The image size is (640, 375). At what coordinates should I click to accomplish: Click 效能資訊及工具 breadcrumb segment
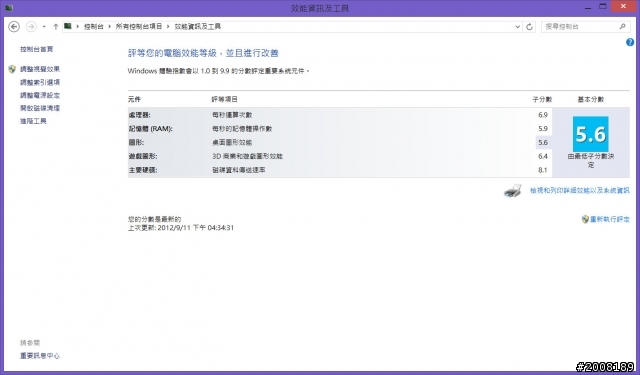coord(198,27)
